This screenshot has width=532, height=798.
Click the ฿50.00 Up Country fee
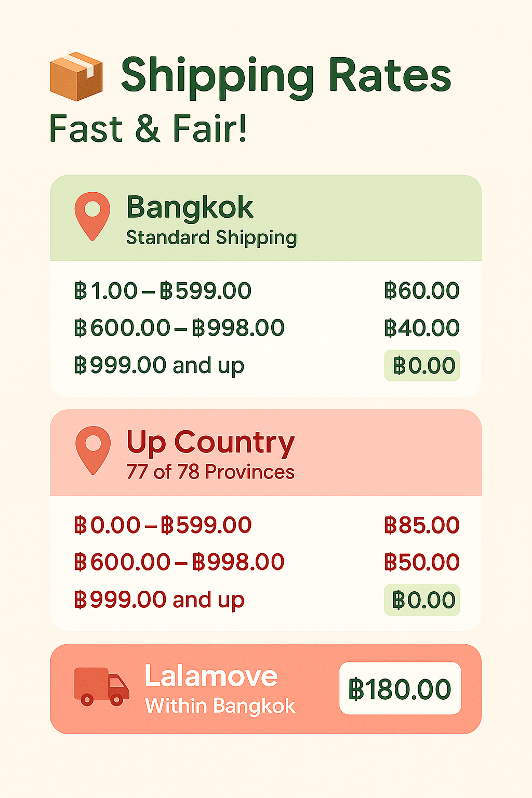(x=422, y=562)
